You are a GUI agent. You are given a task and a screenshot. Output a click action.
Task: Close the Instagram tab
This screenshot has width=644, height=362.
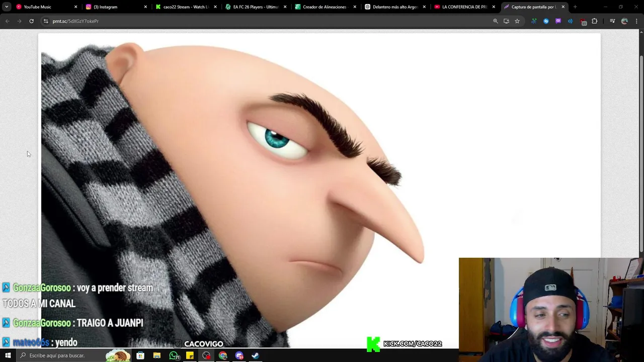(x=145, y=7)
